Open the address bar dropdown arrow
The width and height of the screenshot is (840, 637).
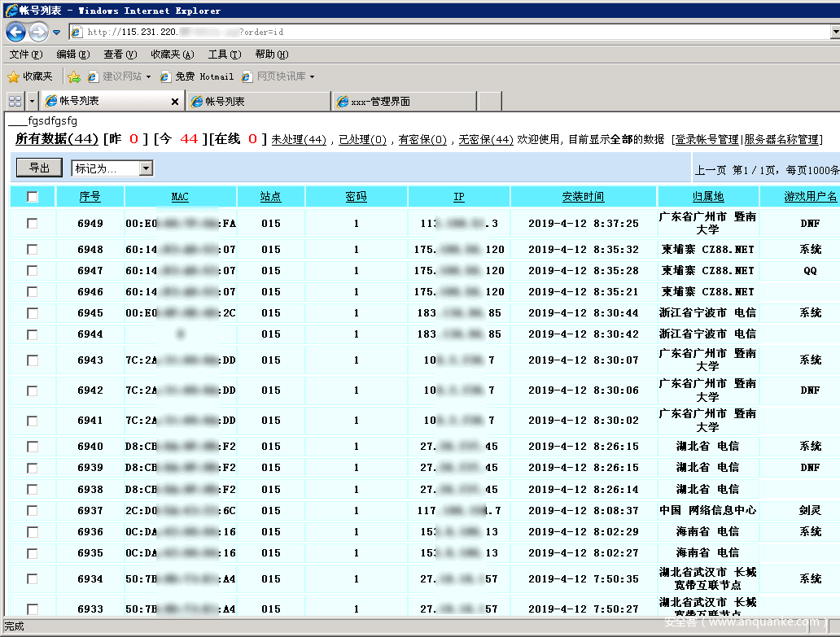tap(834, 33)
